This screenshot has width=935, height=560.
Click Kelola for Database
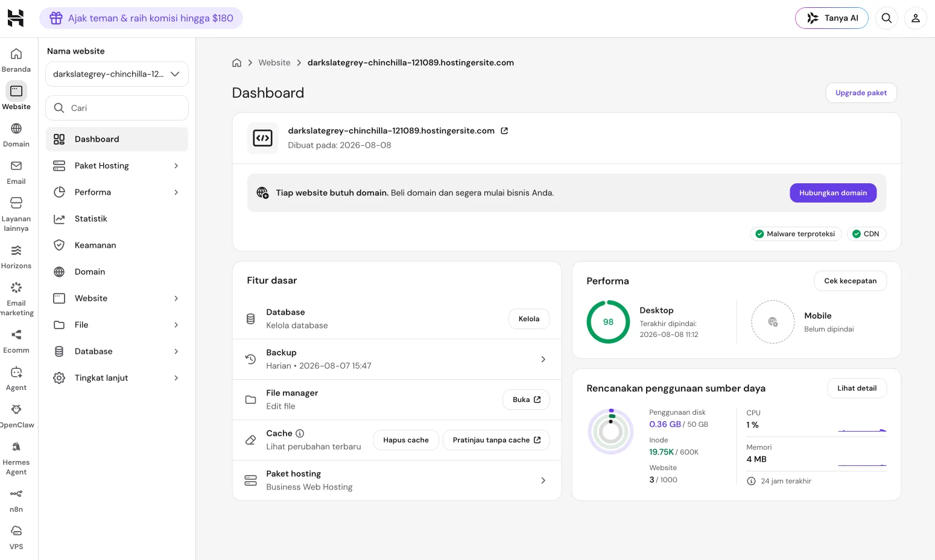529,319
